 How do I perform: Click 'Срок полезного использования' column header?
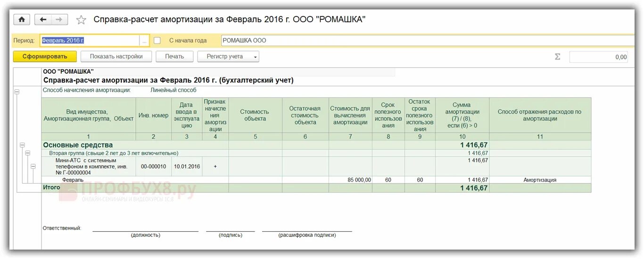pyautogui.click(x=388, y=115)
